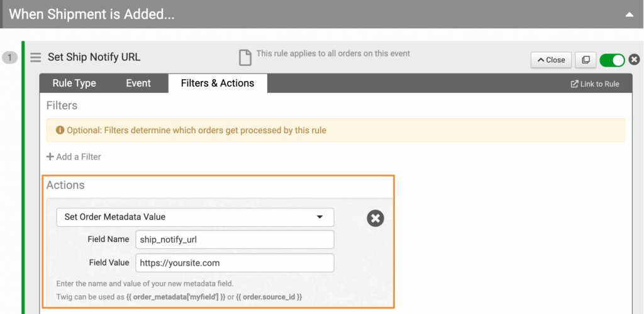Open the Event tab
Viewport: 644px width, 314px height.
(x=138, y=84)
